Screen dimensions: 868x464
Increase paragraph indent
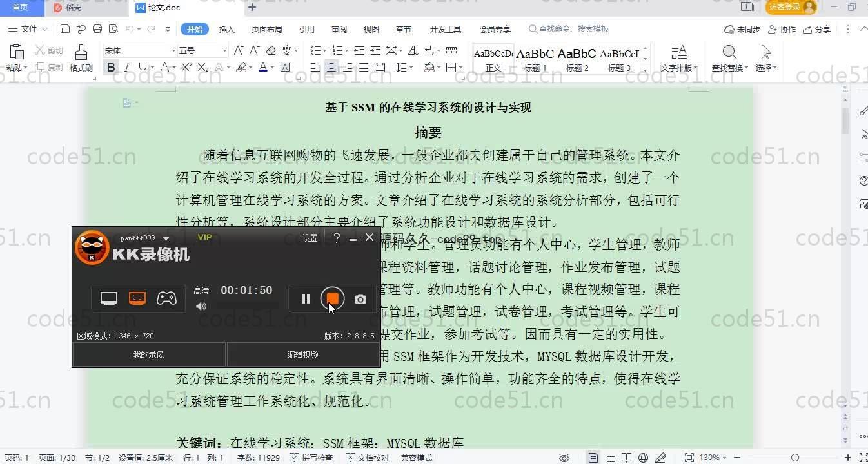click(375, 50)
